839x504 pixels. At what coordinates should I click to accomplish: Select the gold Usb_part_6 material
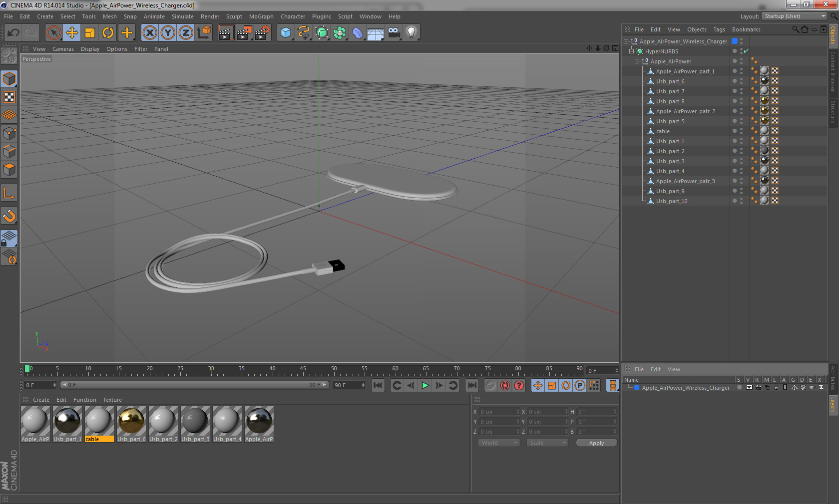tap(131, 424)
